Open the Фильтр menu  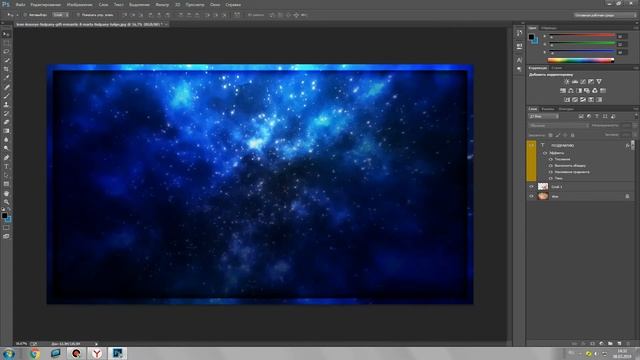coord(162,5)
